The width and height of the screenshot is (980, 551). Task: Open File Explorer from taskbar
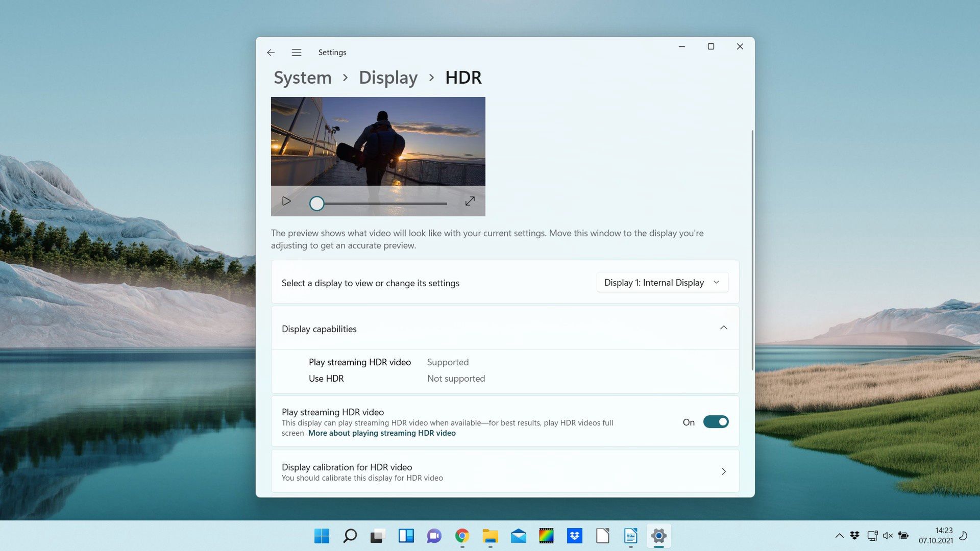[491, 536]
